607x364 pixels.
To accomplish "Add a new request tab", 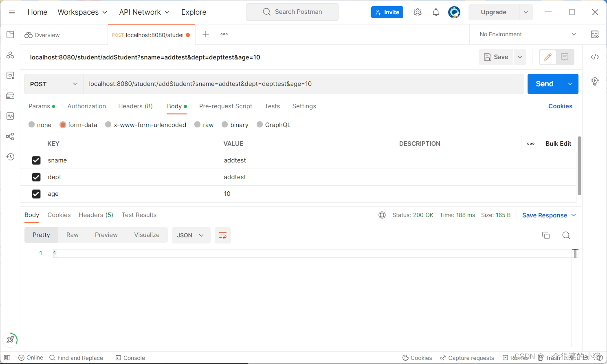I will pyautogui.click(x=206, y=34).
